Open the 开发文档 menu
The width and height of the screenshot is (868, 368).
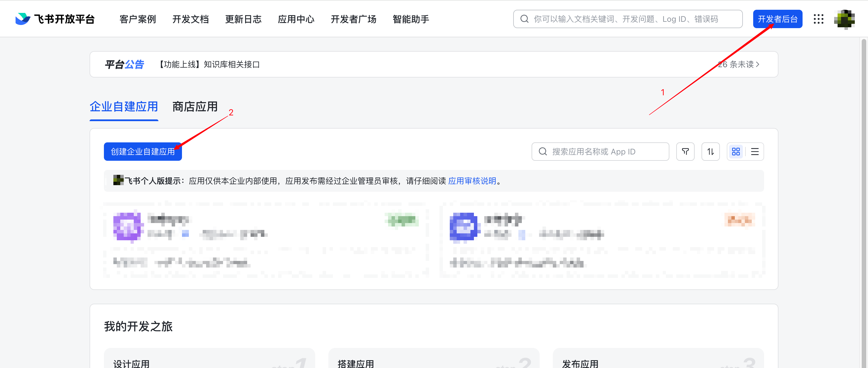(x=190, y=19)
